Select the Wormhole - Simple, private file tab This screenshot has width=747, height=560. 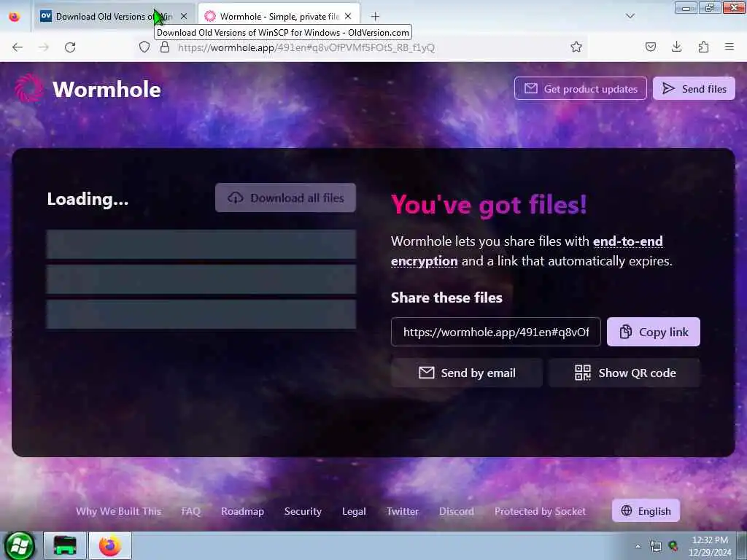(279, 17)
